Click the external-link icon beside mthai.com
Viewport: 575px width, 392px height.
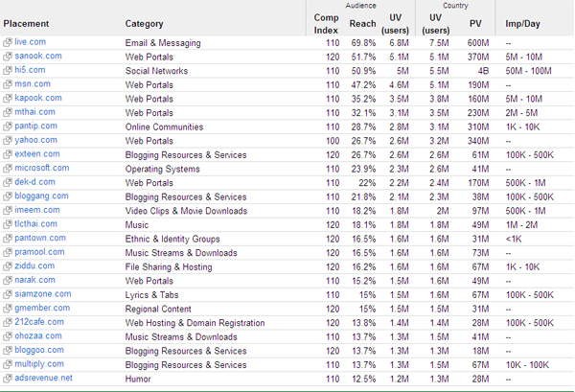8,112
